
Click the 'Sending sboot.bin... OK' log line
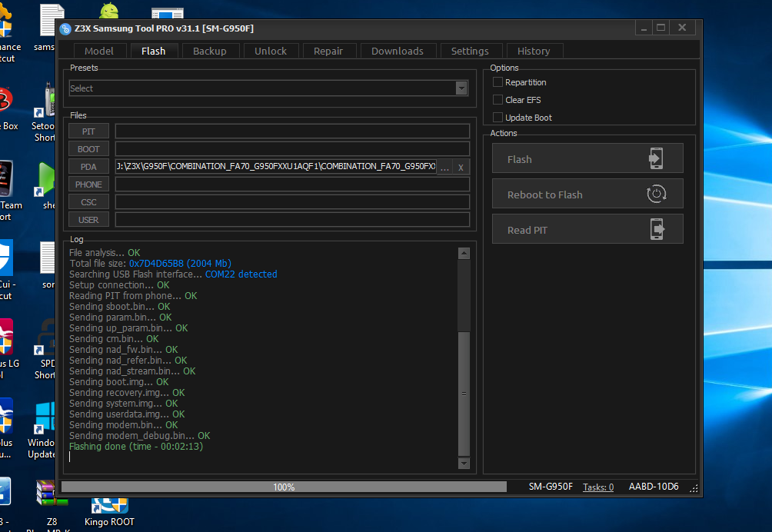120,307
